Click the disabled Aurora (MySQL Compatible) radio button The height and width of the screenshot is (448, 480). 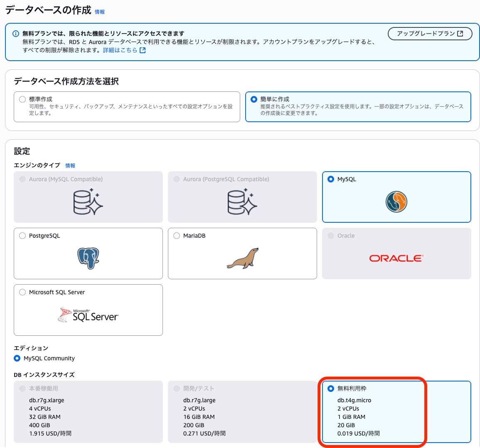22,179
